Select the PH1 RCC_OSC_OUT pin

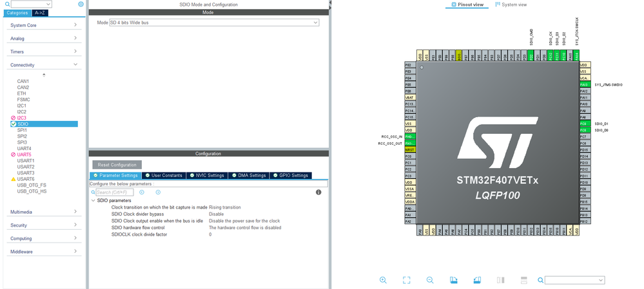(410, 143)
